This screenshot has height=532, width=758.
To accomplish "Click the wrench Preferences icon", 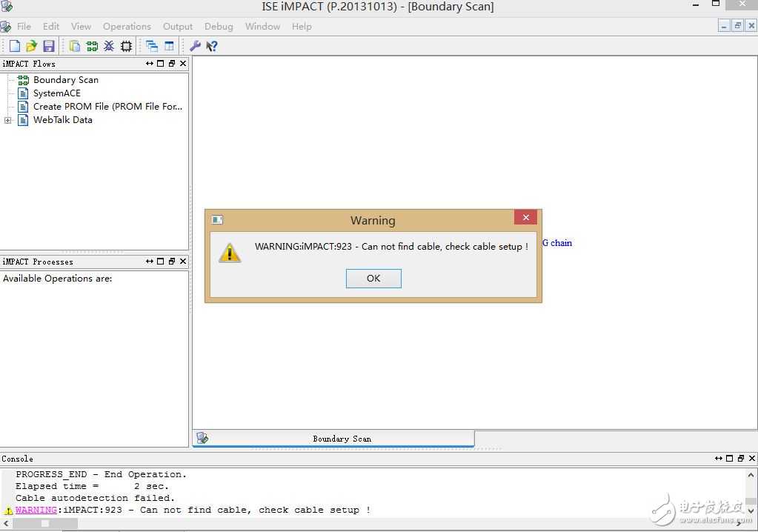I will tap(195, 46).
